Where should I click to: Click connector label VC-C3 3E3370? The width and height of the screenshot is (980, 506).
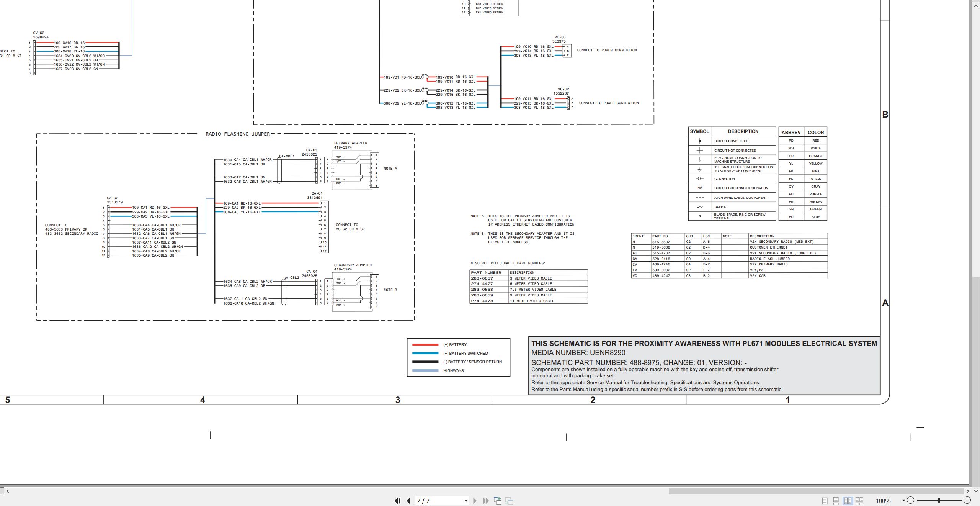tap(559, 39)
